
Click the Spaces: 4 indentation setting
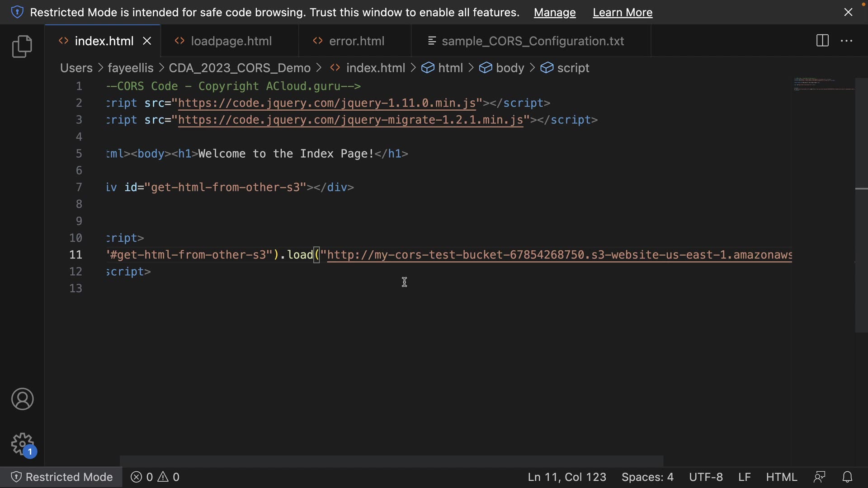click(x=647, y=477)
